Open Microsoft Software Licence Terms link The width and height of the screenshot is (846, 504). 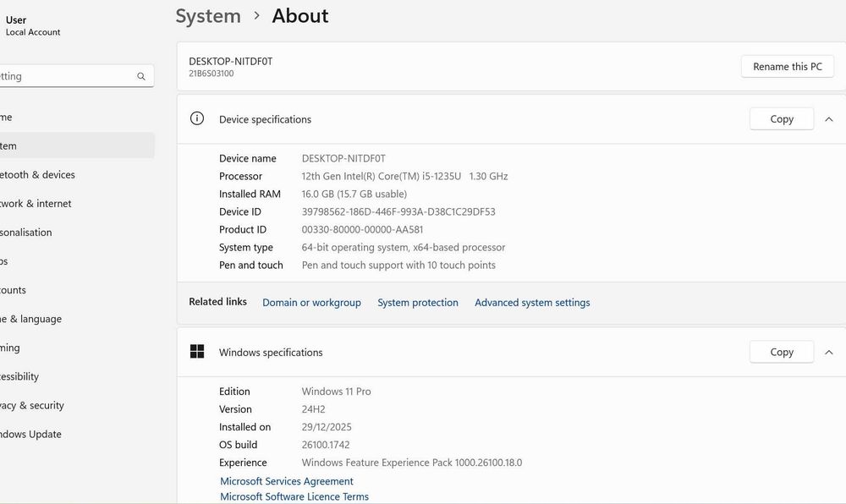(294, 496)
